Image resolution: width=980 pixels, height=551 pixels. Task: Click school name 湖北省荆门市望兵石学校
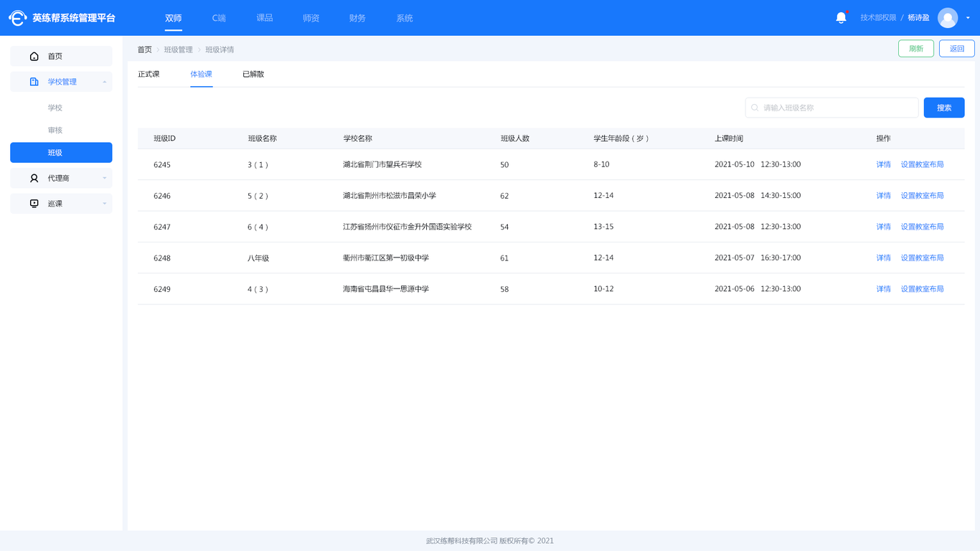382,164
